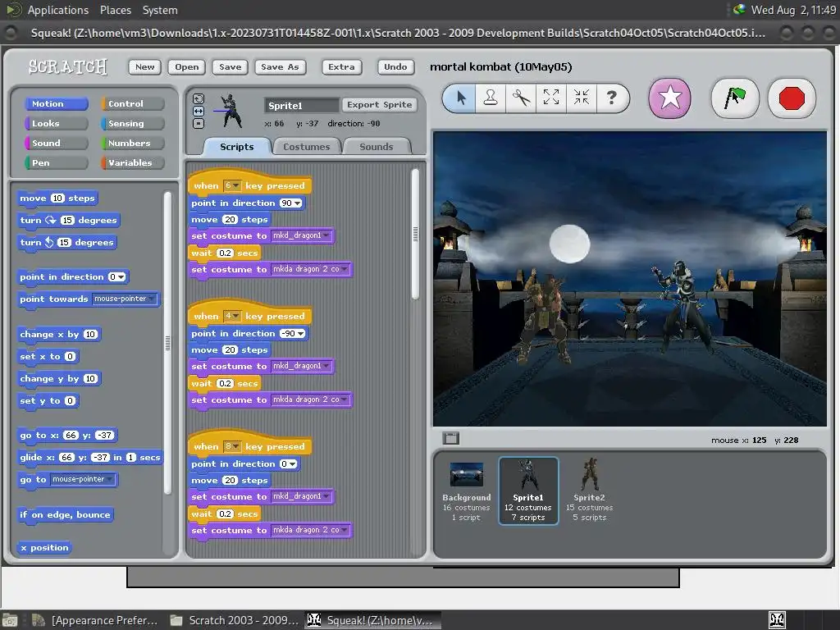
Task: Open the Motion block category
Action: tap(57, 104)
